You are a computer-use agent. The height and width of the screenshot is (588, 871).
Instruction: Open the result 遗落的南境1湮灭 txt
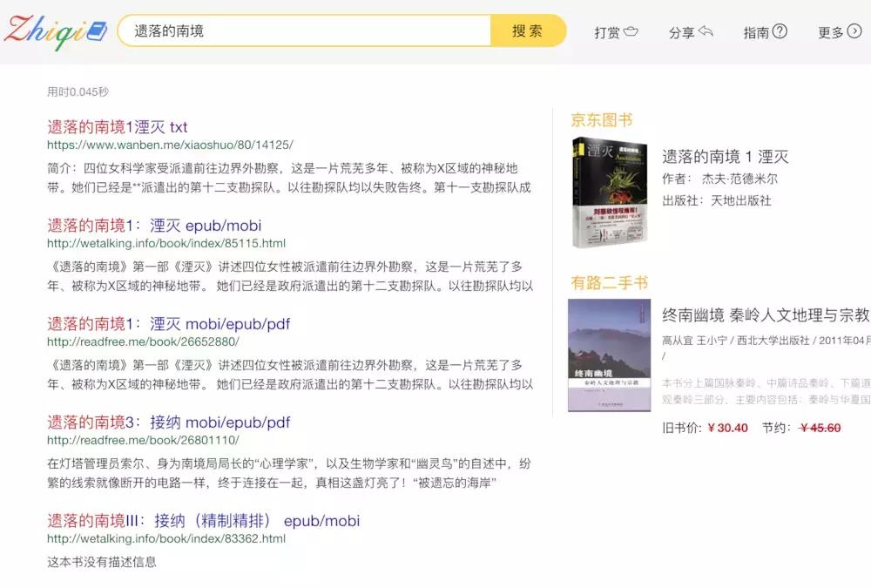pyautogui.click(x=118, y=126)
